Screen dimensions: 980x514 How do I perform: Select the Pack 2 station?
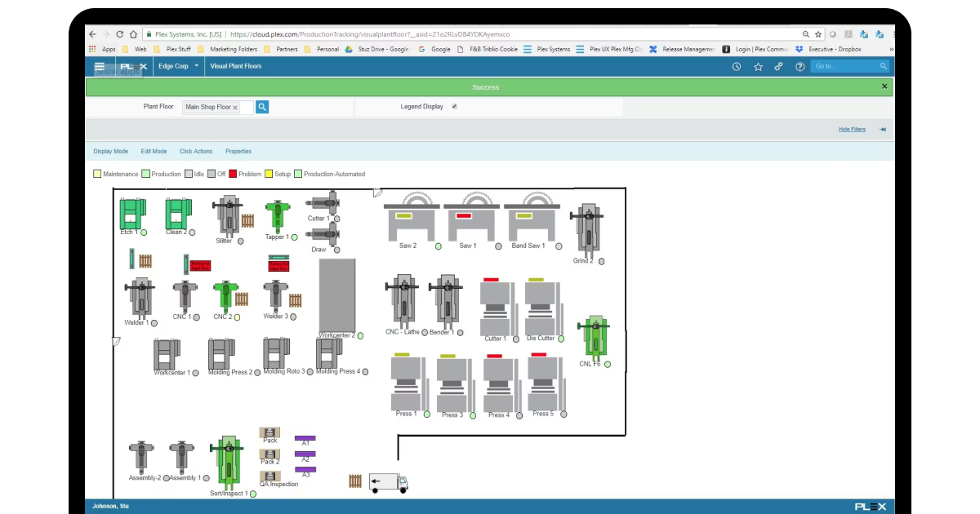click(x=269, y=454)
